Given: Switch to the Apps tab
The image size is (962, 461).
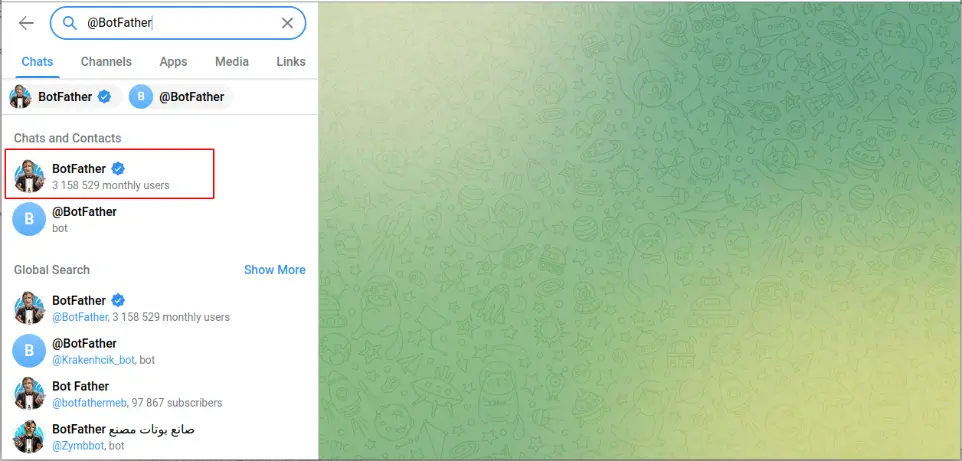Looking at the screenshot, I should (173, 62).
